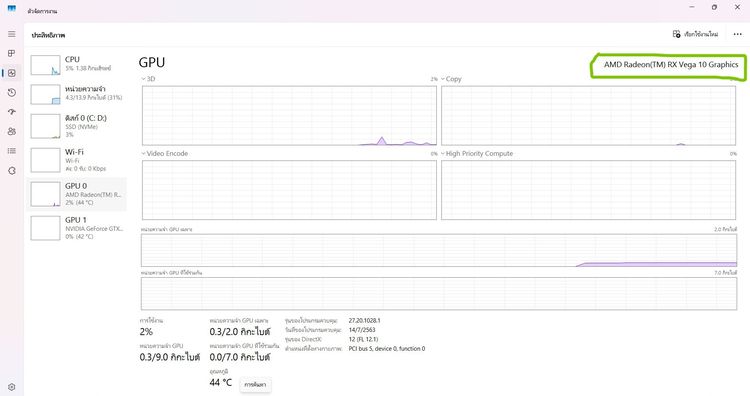Image resolution: width=750 pixels, height=396 pixels.
Task: Click the GPU heading text
Action: pos(152,63)
